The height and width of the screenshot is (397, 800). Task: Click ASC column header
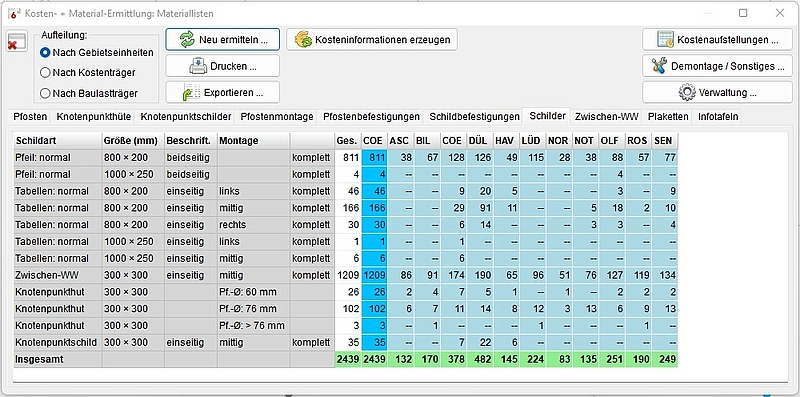coord(401,141)
